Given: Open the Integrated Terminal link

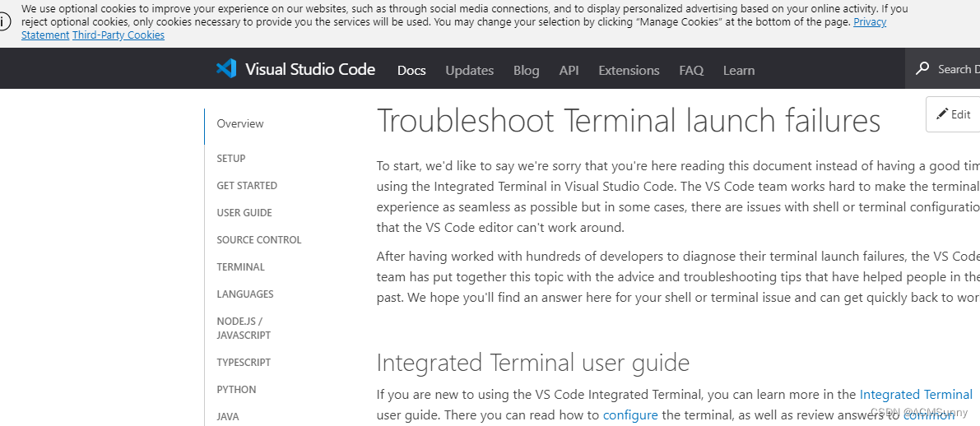Looking at the screenshot, I should [x=916, y=394].
